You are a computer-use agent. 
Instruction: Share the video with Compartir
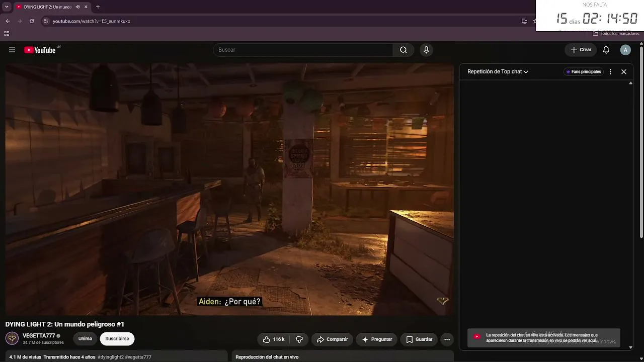click(x=332, y=339)
